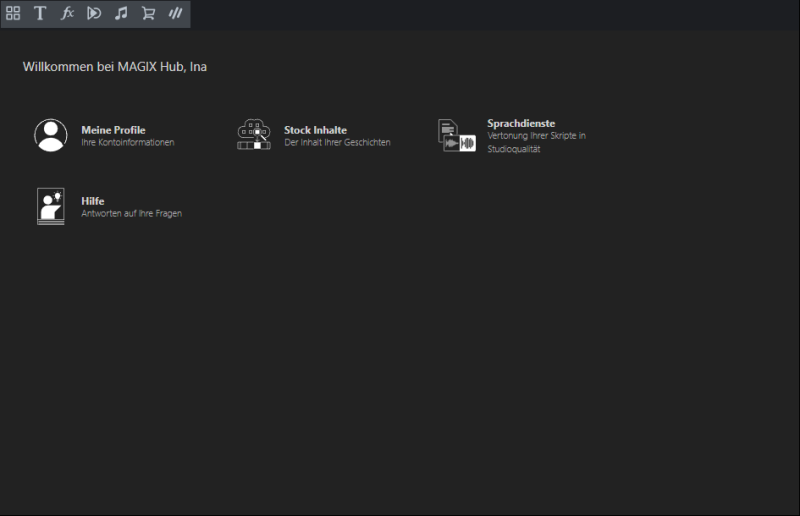
Task: Click the user avatar profile icon
Action: pos(51,135)
